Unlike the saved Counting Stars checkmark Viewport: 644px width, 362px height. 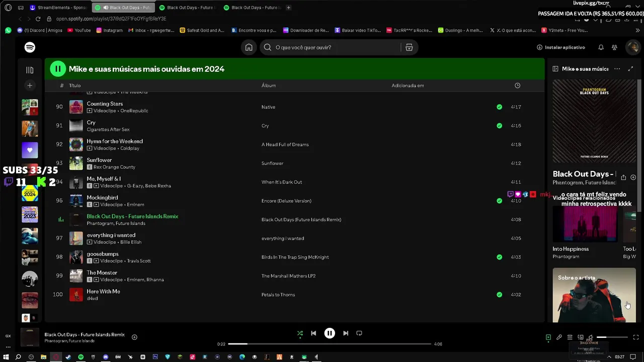pos(499,107)
